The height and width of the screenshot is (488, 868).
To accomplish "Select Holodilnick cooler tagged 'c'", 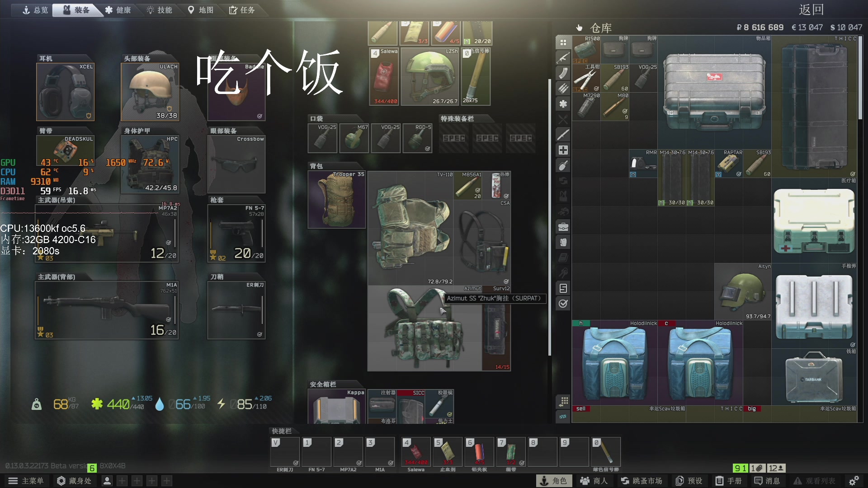I will click(x=700, y=363).
